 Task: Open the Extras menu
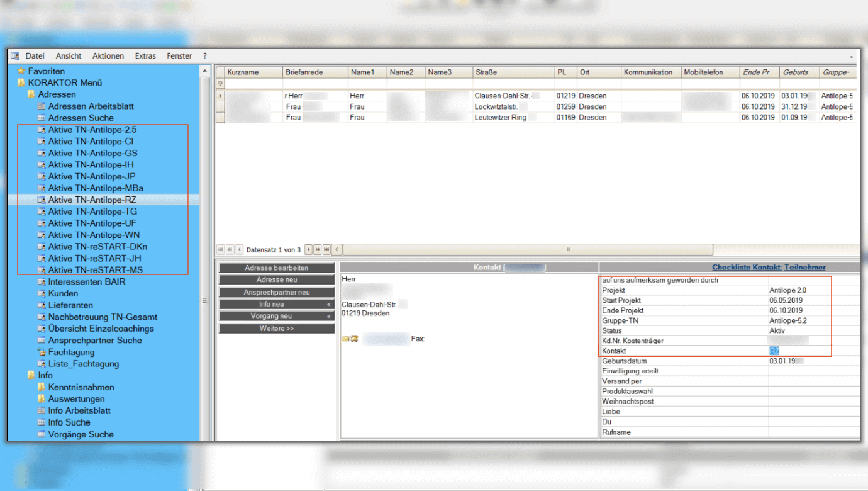click(x=145, y=56)
